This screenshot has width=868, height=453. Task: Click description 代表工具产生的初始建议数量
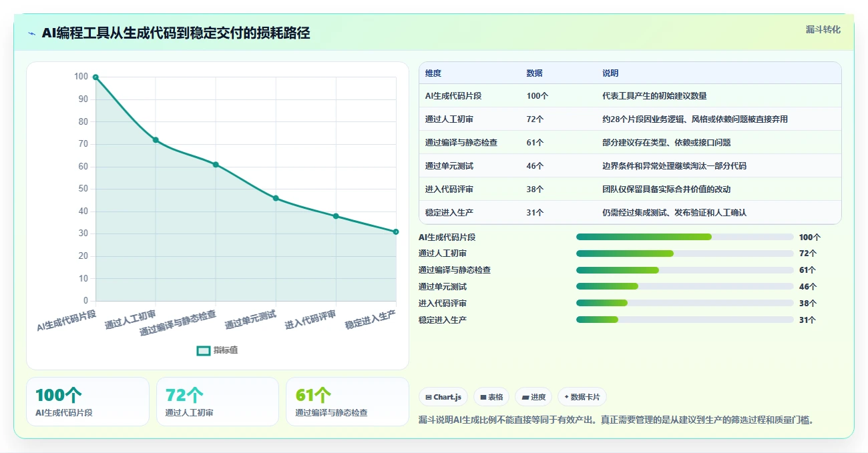(x=654, y=96)
